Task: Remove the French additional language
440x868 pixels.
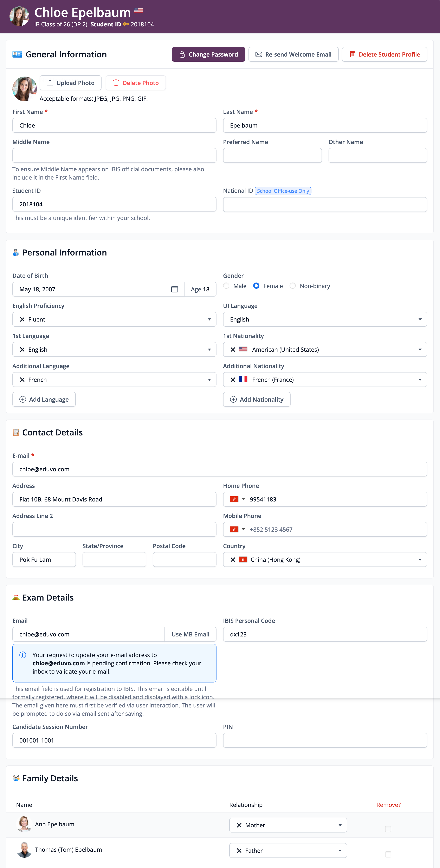Action: point(22,379)
